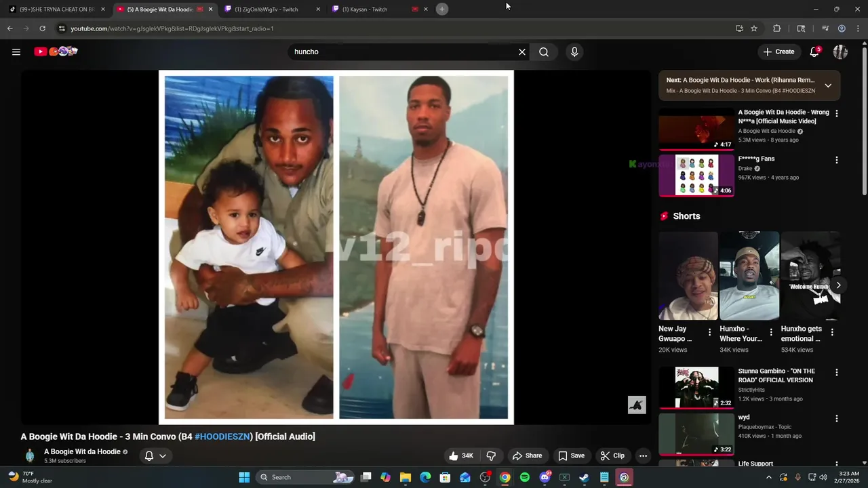Install app icon in the address bar
Screen dimensions: 868x488
click(739, 28)
